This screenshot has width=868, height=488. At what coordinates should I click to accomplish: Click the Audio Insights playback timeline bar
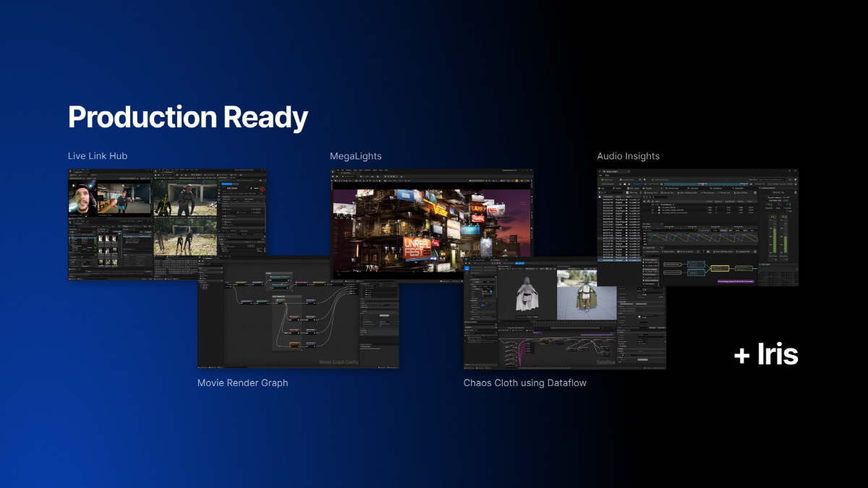point(706,184)
